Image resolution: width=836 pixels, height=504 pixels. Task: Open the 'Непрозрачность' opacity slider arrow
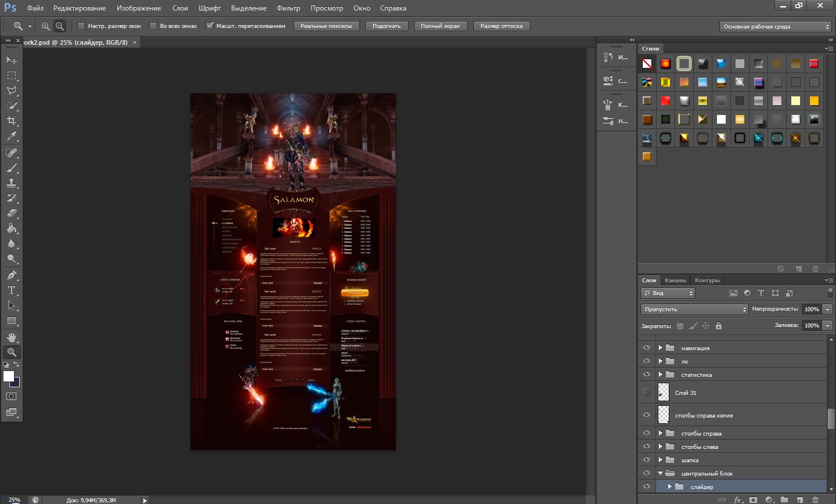828,309
